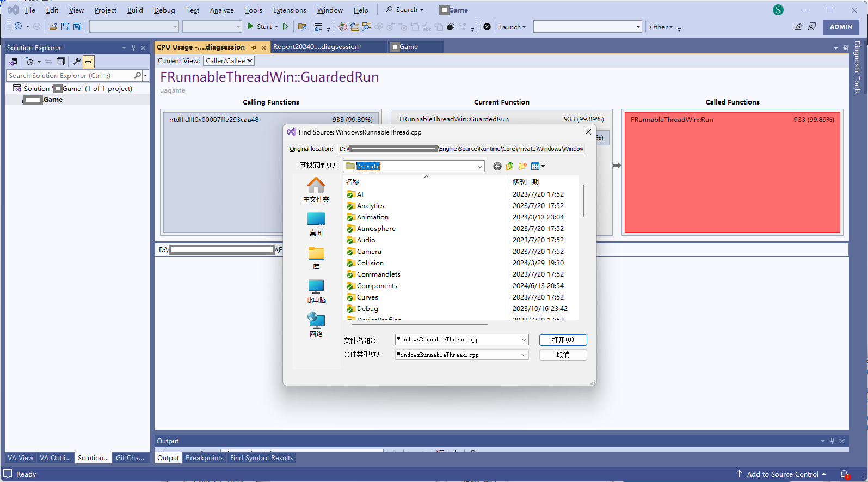Click the feedback person icon
The height and width of the screenshot is (482, 868).
point(812,26)
